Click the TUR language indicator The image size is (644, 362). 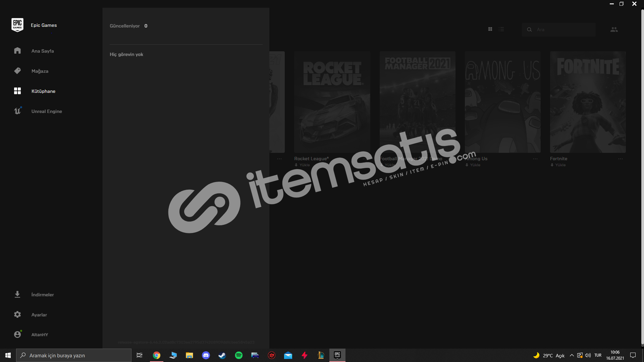598,355
